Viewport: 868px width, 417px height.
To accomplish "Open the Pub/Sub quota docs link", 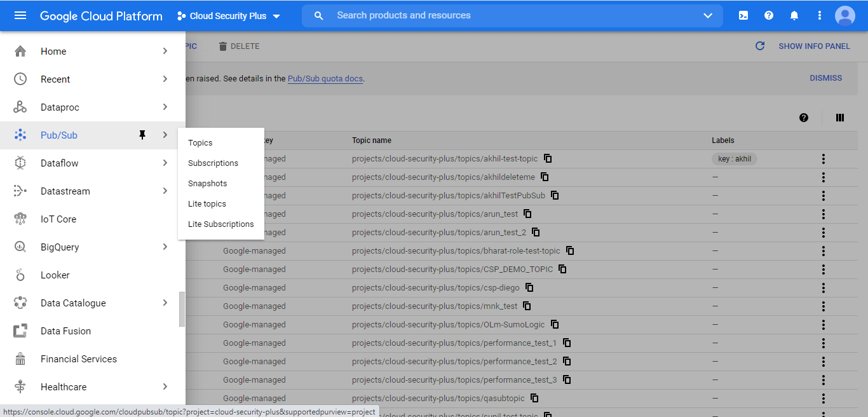I will 325,79.
